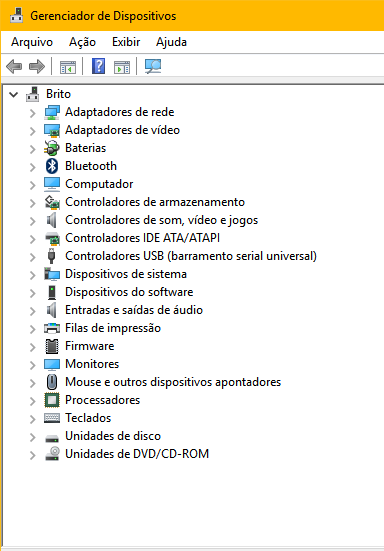Click the Processadores chip icon

(52, 400)
